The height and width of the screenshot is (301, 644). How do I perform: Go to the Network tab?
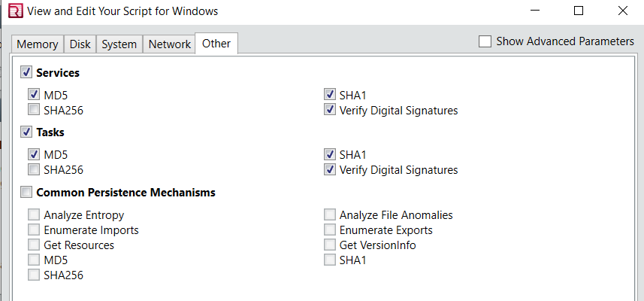[170, 44]
